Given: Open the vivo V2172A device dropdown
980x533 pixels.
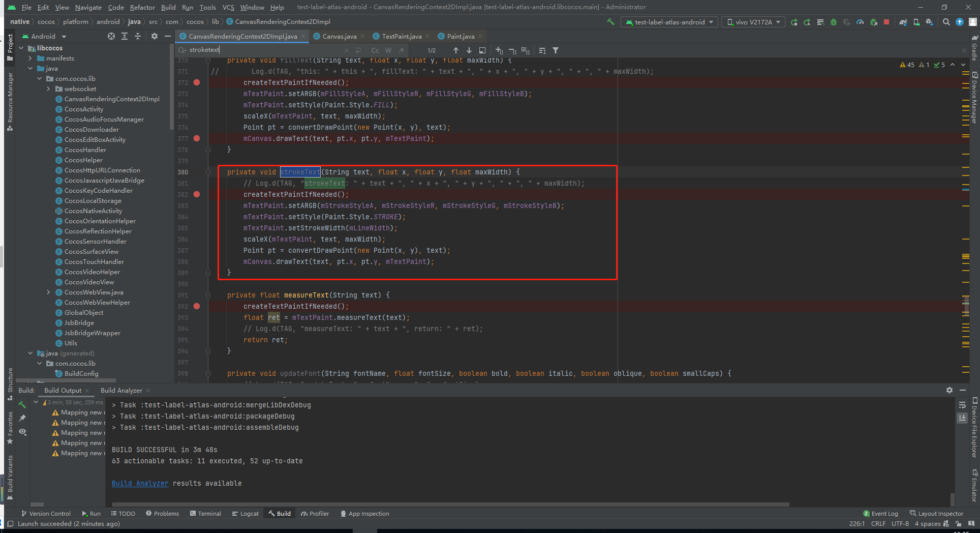Looking at the screenshot, I should (x=753, y=22).
